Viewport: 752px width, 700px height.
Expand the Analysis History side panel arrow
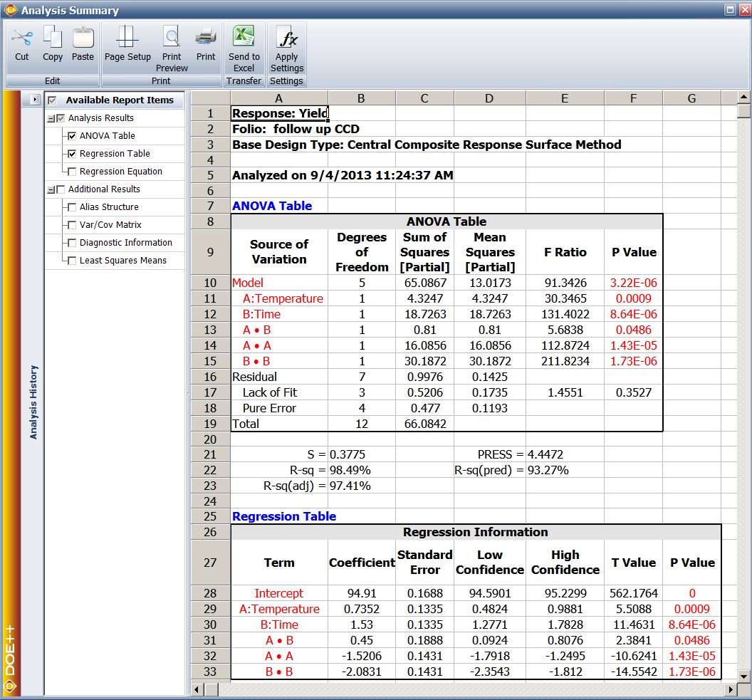click(x=35, y=99)
